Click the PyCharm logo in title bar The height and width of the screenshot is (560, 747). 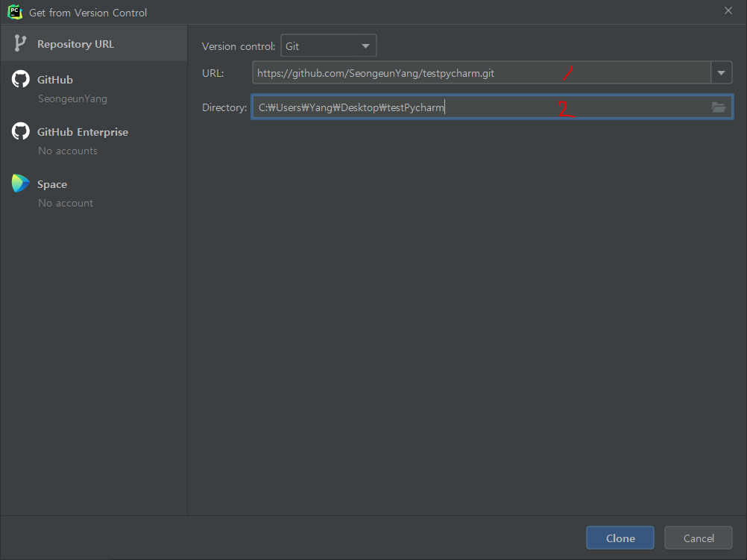pos(15,12)
